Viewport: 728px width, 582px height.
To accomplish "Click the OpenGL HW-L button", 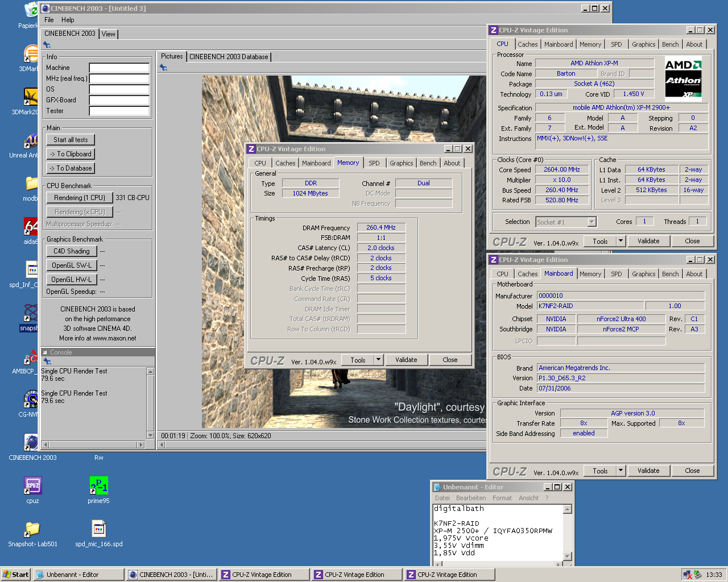I will [x=72, y=280].
